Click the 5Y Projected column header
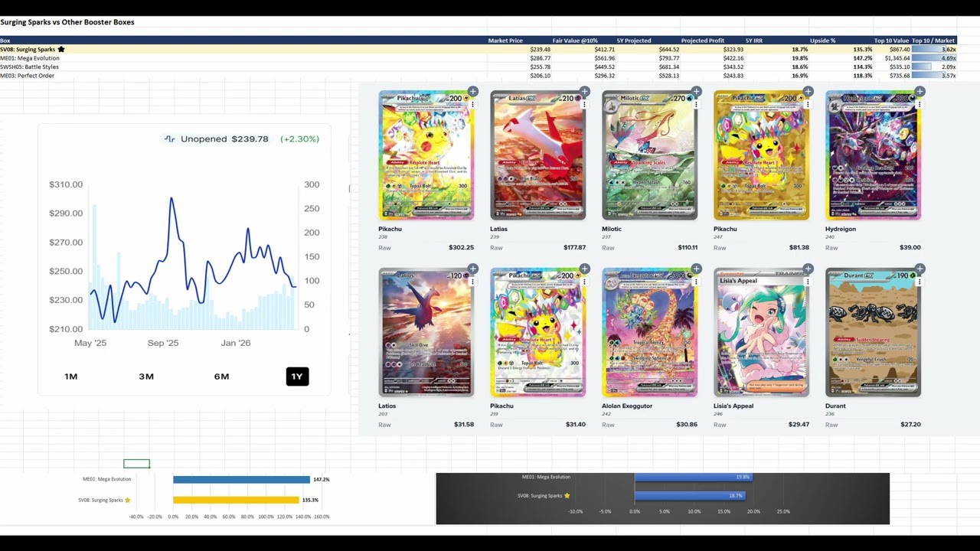Image resolution: width=980 pixels, height=551 pixels. pos(634,41)
